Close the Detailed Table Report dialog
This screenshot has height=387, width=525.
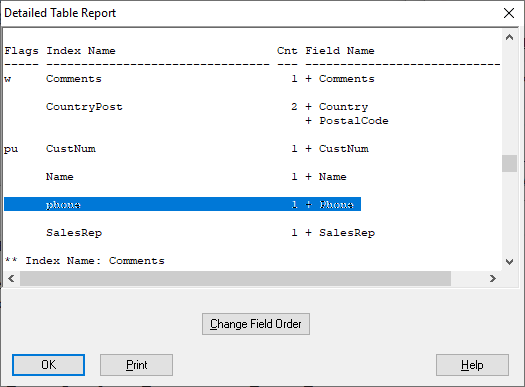click(x=509, y=13)
